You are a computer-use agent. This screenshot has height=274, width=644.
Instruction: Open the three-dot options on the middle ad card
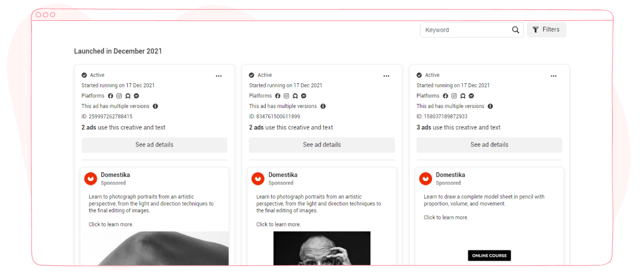pos(386,76)
